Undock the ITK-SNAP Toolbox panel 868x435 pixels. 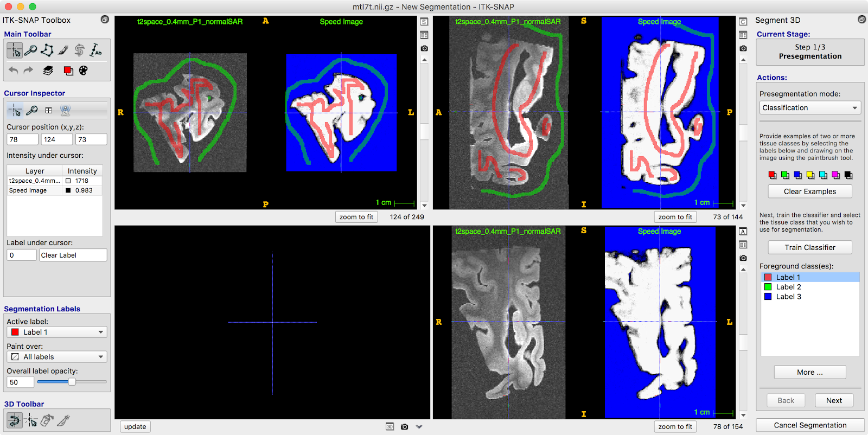[105, 20]
